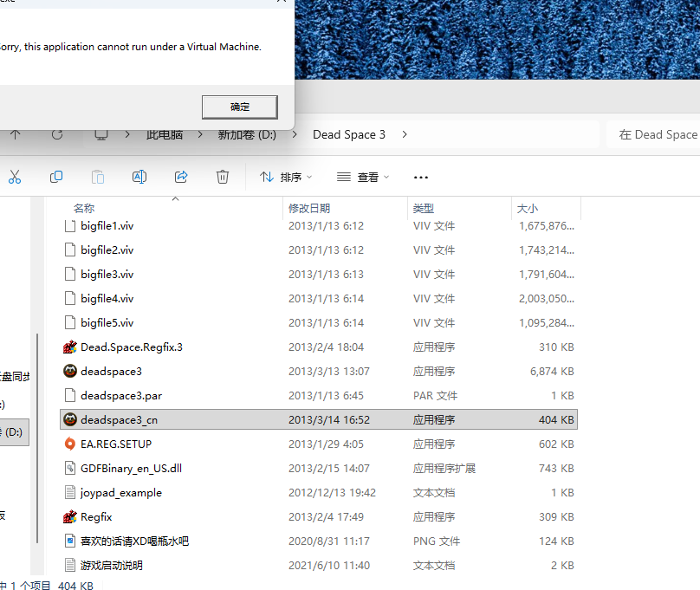Open the more options ellipsis menu

click(x=421, y=177)
